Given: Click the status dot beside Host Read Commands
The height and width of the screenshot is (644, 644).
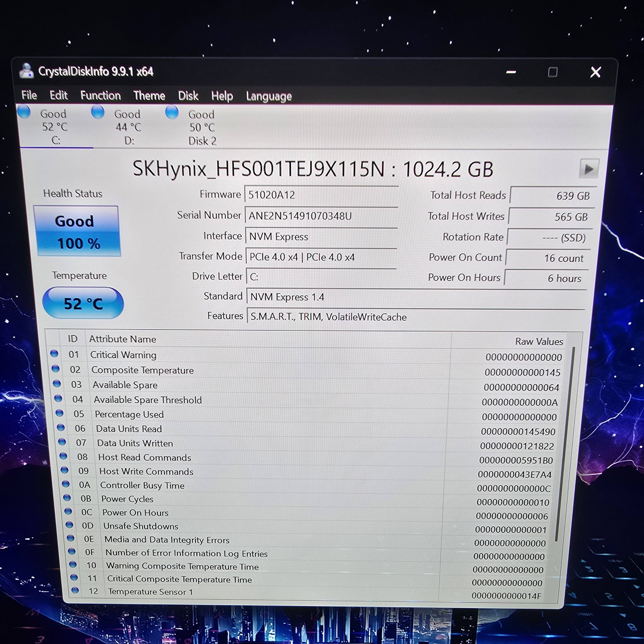Looking at the screenshot, I should [63, 456].
